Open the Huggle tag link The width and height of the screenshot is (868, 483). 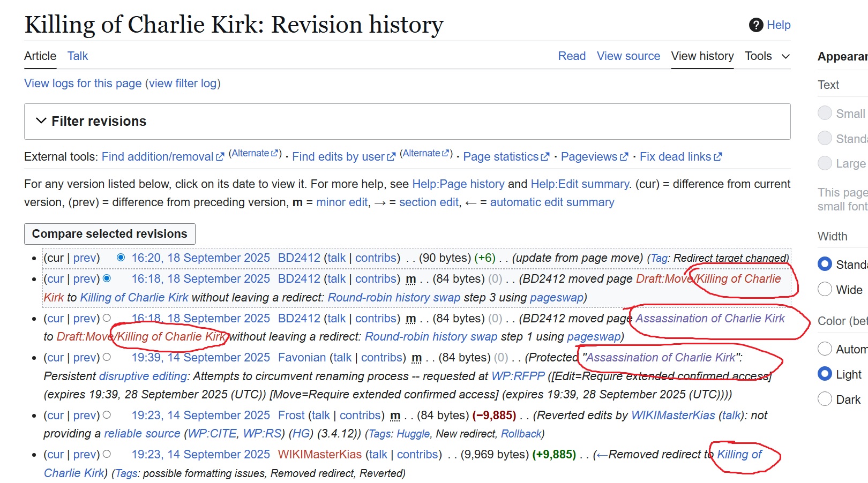(413, 434)
